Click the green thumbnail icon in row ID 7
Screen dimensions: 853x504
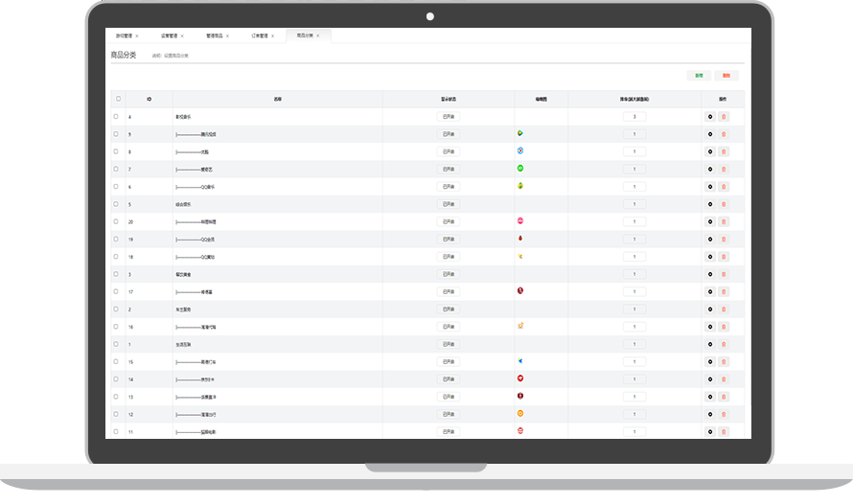pyautogui.click(x=519, y=169)
